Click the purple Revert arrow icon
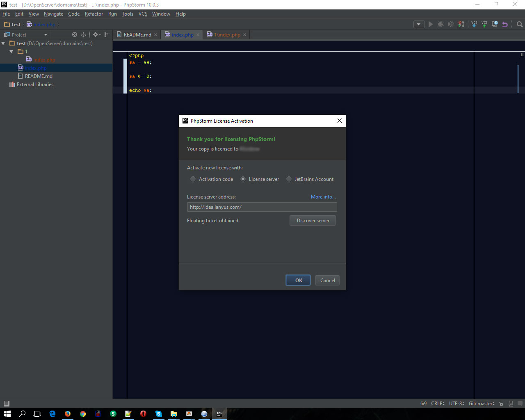525x420 pixels. pyautogui.click(x=505, y=25)
